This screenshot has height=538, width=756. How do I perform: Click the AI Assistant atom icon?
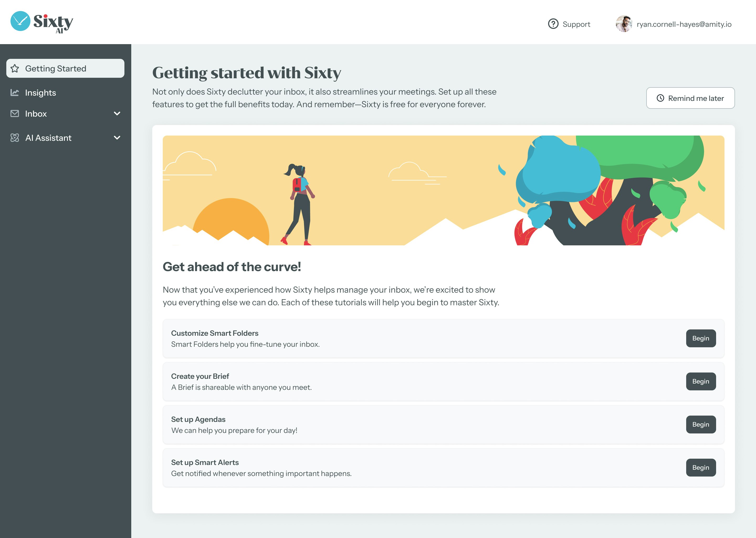pyautogui.click(x=15, y=138)
